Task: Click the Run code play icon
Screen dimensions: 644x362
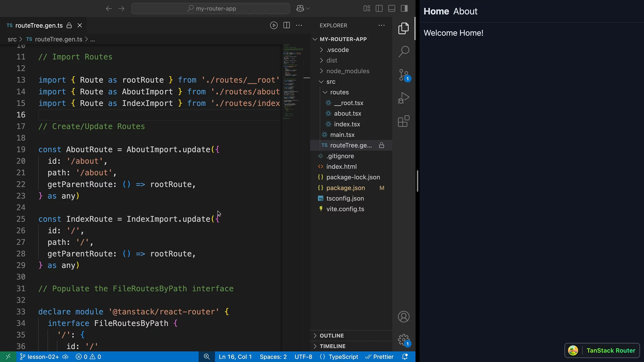Action: pos(274,25)
